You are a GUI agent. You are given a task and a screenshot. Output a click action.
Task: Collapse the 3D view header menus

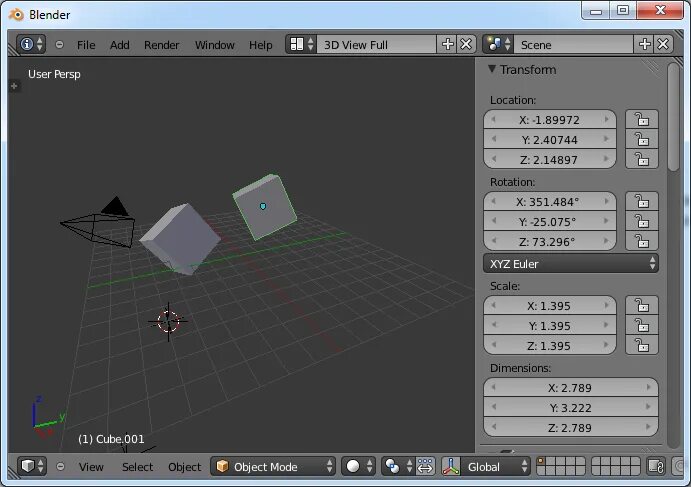coord(60,466)
